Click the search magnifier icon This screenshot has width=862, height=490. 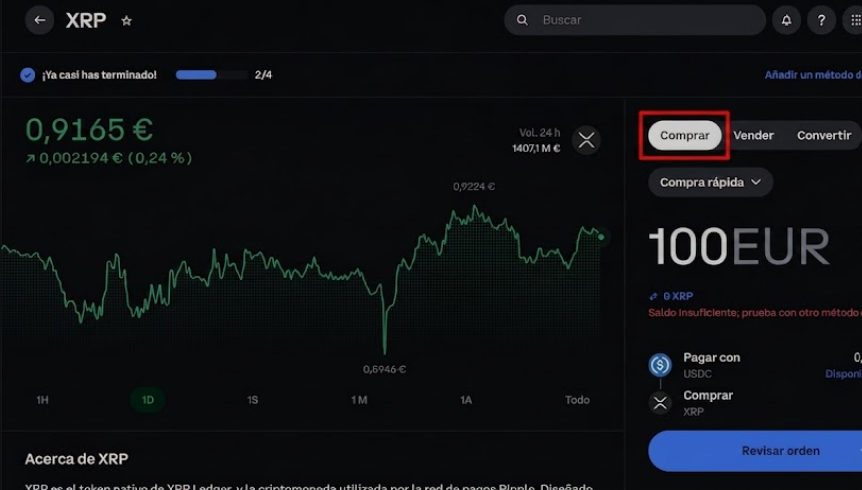pos(522,20)
